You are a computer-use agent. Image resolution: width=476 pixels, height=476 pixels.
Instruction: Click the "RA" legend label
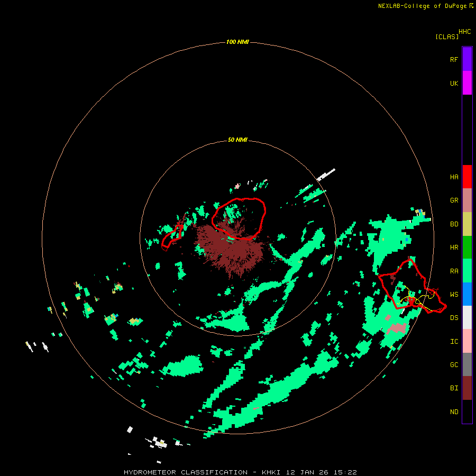click(x=454, y=271)
